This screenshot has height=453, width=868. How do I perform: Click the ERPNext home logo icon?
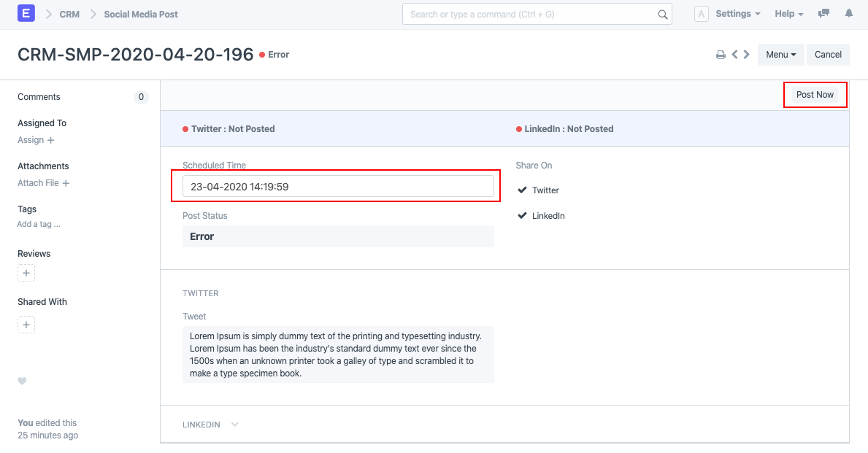click(26, 14)
